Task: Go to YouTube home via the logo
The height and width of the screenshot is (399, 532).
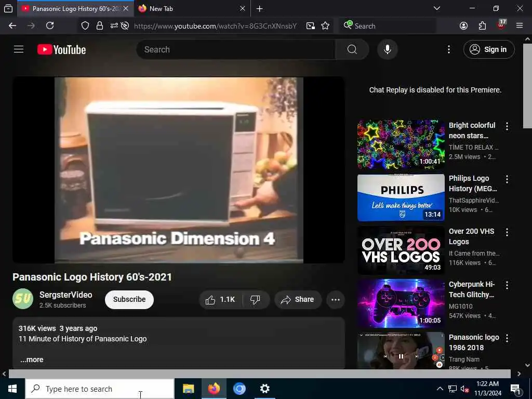Action: (x=61, y=49)
